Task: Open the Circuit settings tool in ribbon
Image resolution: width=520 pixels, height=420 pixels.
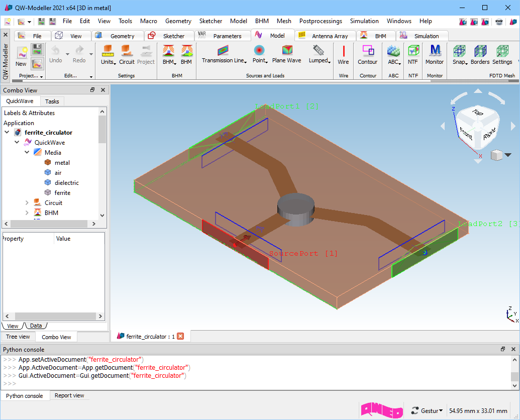Action: pyautogui.click(x=127, y=55)
